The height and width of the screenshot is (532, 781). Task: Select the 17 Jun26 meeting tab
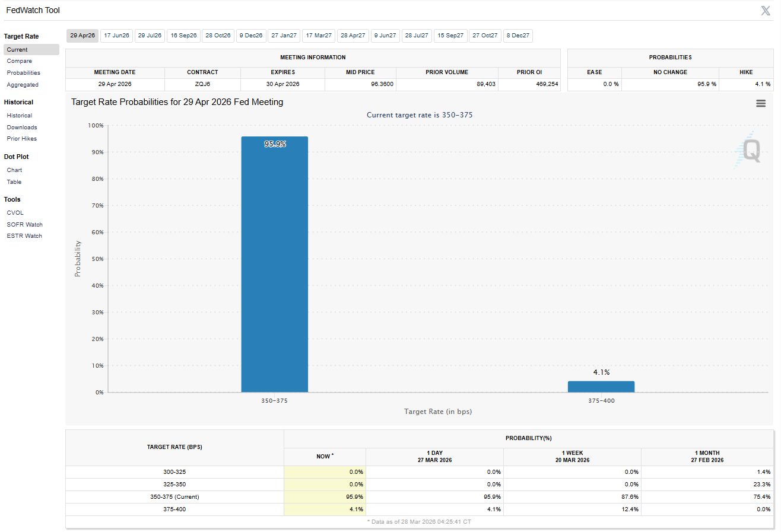[x=116, y=36]
